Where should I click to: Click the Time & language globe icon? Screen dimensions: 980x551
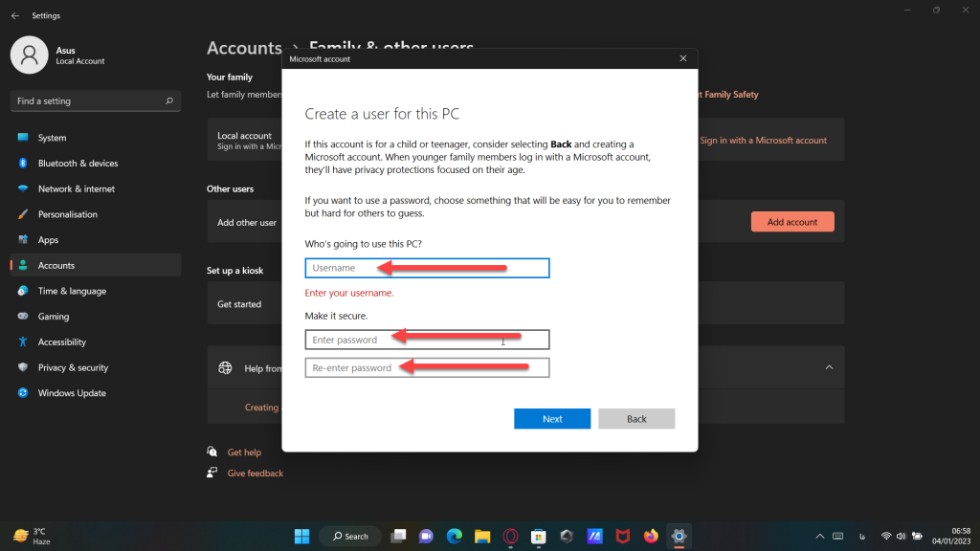tap(23, 291)
